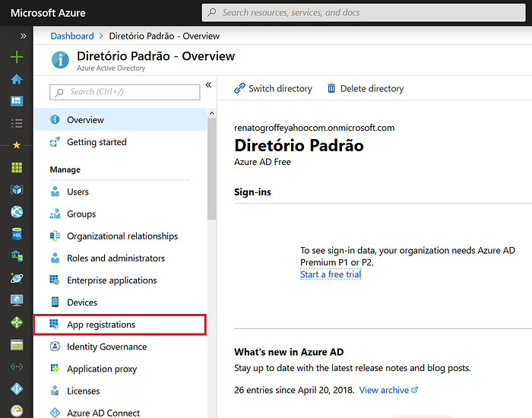Open Groups under Manage
Viewport: 532px width, 418px height.
tap(120, 214)
